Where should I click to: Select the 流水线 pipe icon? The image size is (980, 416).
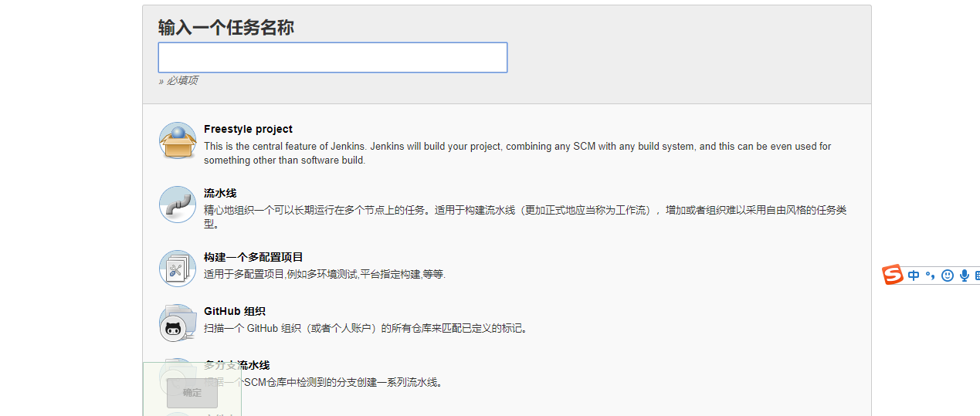[x=178, y=205]
